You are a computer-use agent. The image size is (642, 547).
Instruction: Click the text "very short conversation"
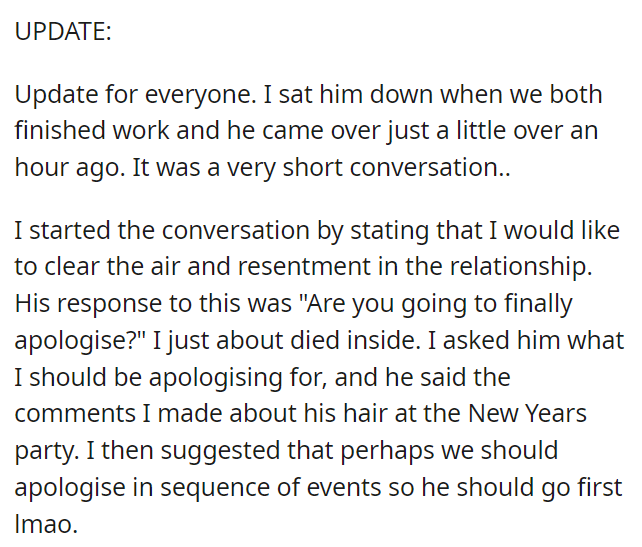[x=362, y=168]
